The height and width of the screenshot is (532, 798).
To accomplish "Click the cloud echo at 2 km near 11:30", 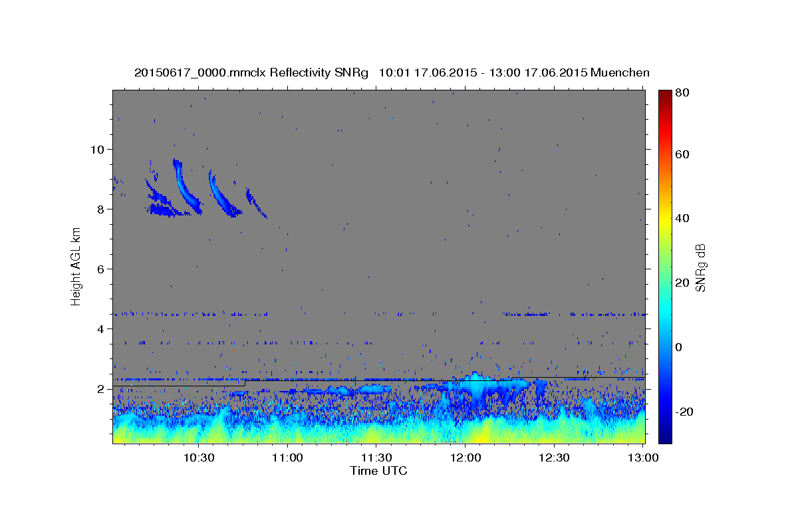I will (372, 389).
